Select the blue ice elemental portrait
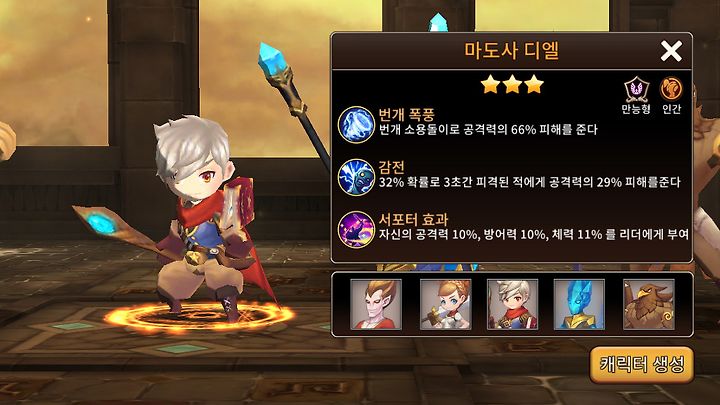 (x=579, y=304)
